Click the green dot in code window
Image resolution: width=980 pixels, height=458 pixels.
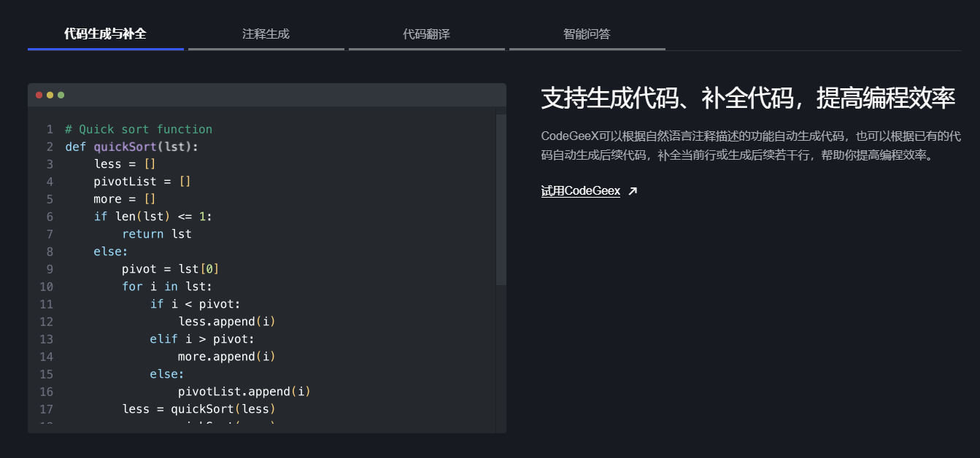pos(61,95)
